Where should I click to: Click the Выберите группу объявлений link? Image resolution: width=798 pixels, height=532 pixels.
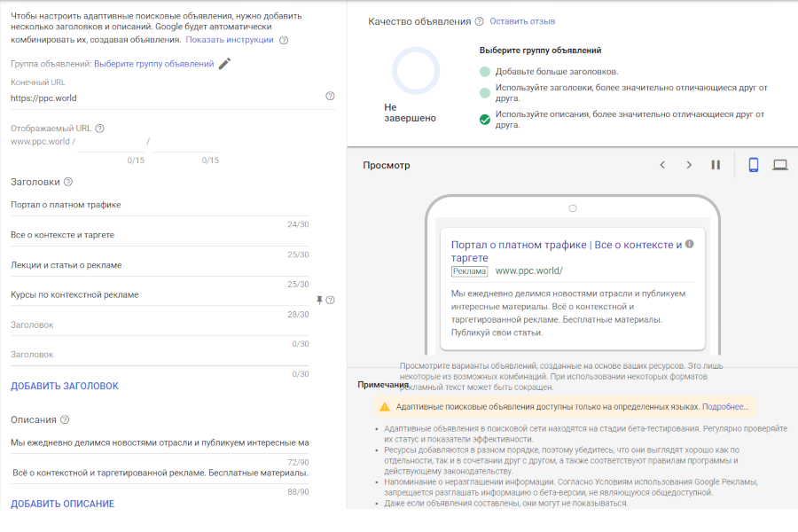(x=153, y=64)
